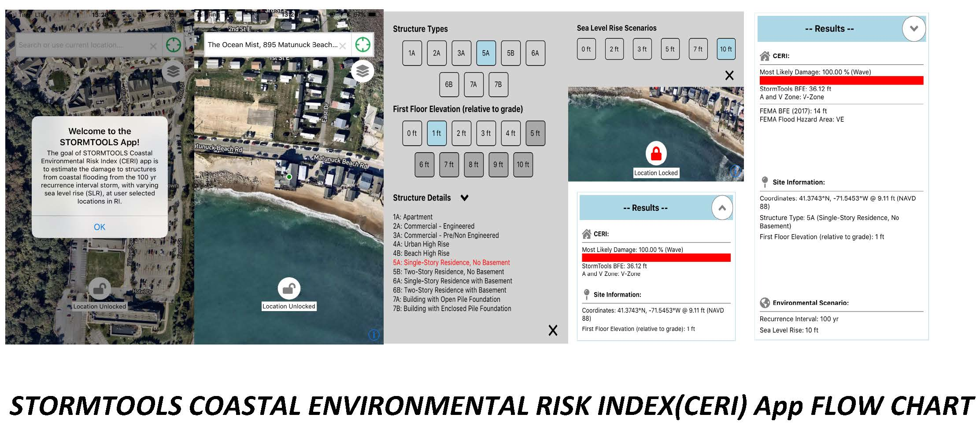Click the 'Search or use current location' field
This screenshot has width=980, height=429.
tap(89, 45)
